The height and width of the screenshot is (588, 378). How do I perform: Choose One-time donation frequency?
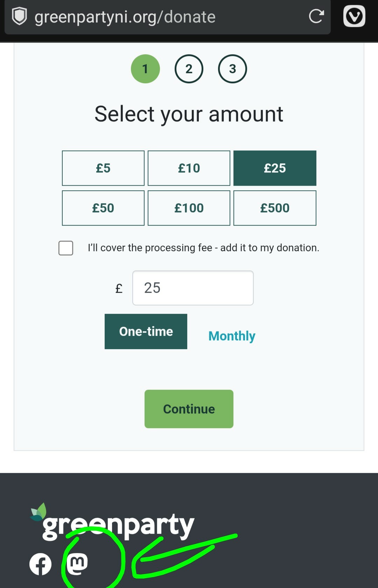(146, 331)
